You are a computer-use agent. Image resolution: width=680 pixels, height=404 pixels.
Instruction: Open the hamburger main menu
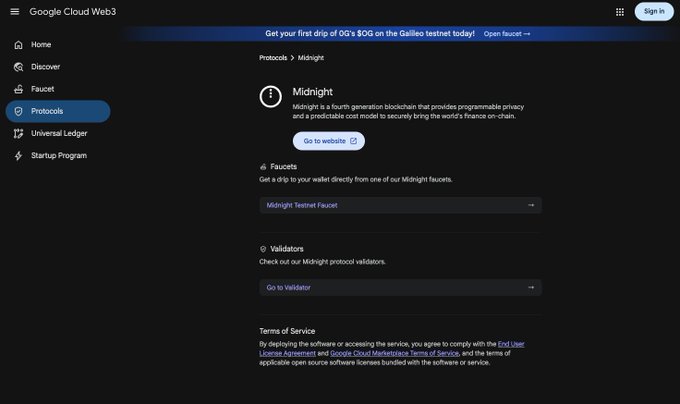pos(15,12)
